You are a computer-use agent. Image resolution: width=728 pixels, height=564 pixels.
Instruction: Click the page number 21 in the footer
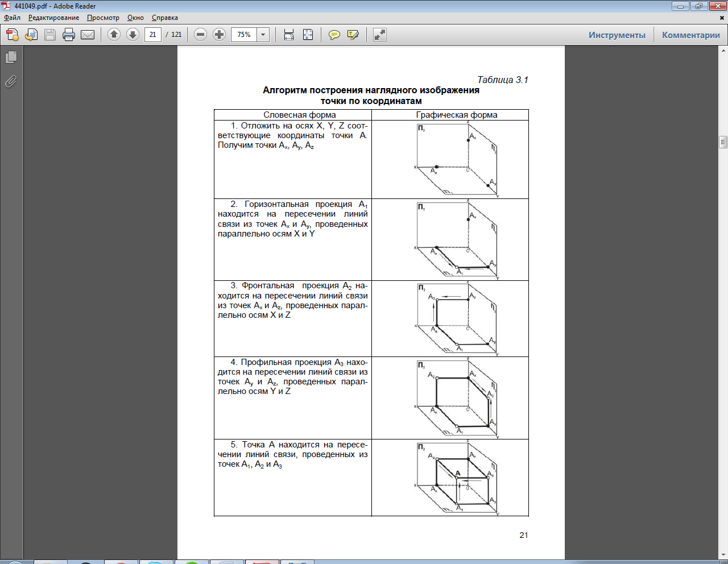524,535
